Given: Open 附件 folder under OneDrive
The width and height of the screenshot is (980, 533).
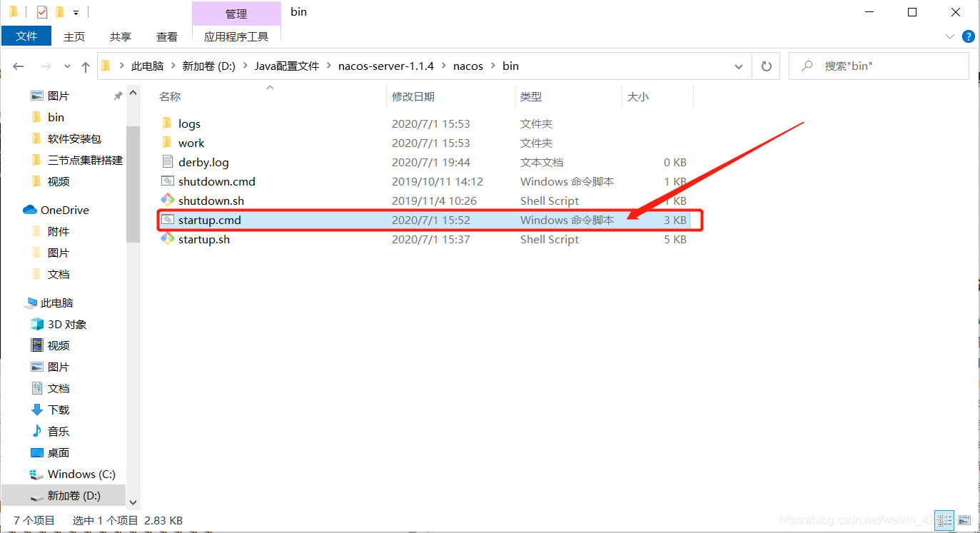Looking at the screenshot, I should pos(59,231).
